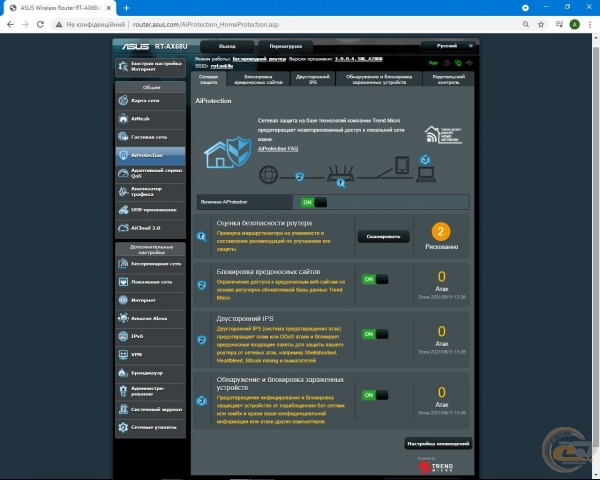This screenshot has height=480, width=600.
Task: Open Адаптивный сервис QoS page
Action: pyautogui.click(x=150, y=173)
